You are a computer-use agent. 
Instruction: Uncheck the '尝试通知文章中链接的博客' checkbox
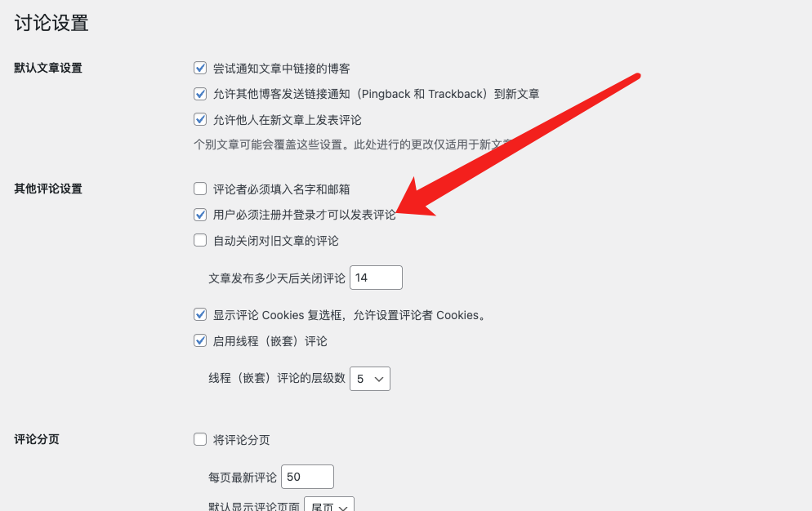200,68
